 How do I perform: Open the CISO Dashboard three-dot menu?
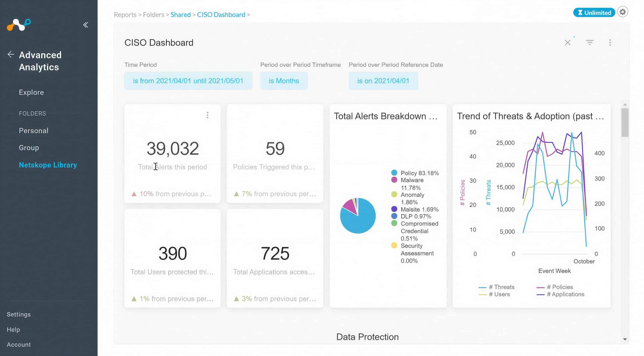pyautogui.click(x=610, y=42)
